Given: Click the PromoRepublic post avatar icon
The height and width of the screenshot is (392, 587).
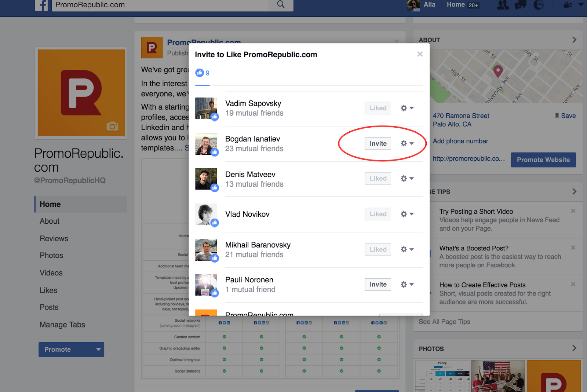Looking at the screenshot, I should (x=152, y=48).
